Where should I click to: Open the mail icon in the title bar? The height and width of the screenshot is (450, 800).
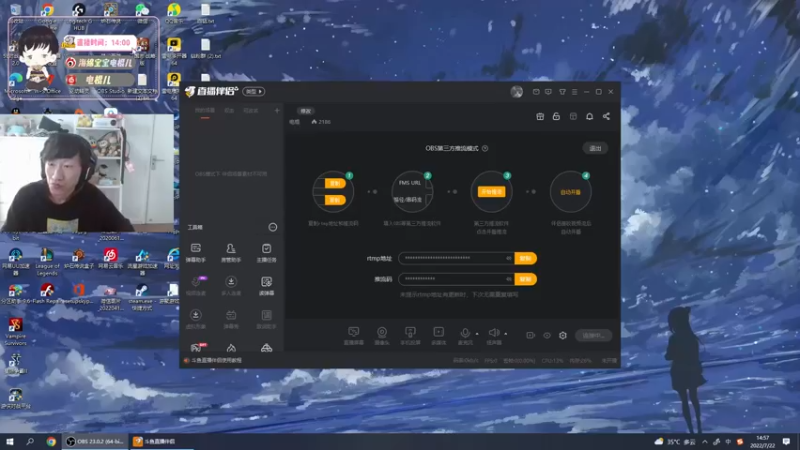pos(536,92)
